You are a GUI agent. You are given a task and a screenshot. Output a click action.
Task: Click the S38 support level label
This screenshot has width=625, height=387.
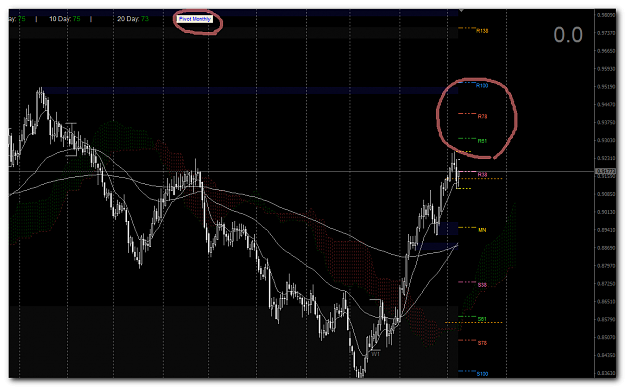[x=482, y=285]
